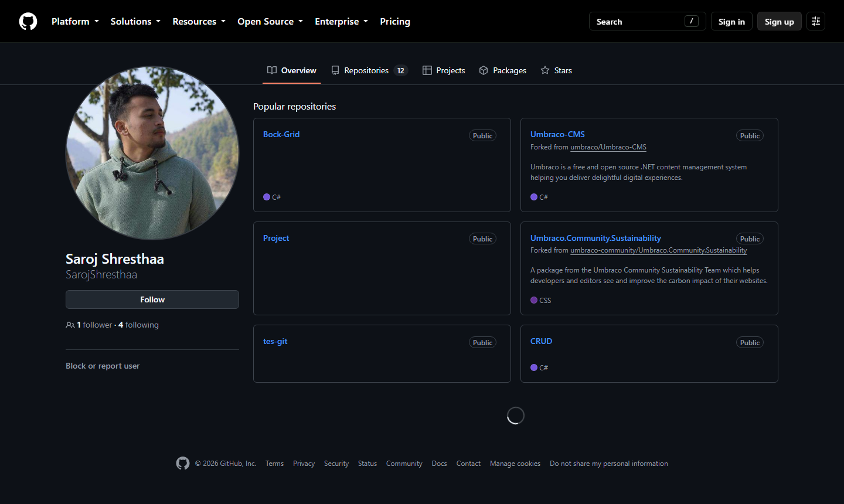
Task: Click Public badge on Umbraco-CMS card
Action: click(750, 135)
